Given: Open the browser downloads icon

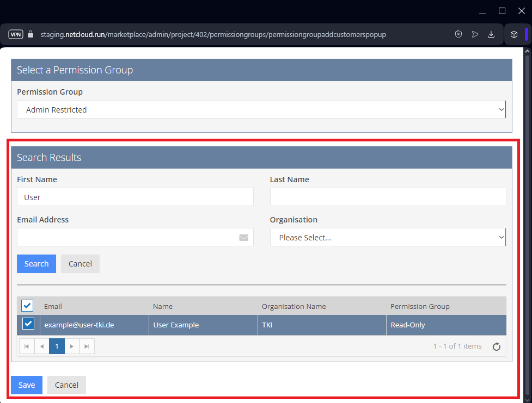Looking at the screenshot, I should 491,34.
